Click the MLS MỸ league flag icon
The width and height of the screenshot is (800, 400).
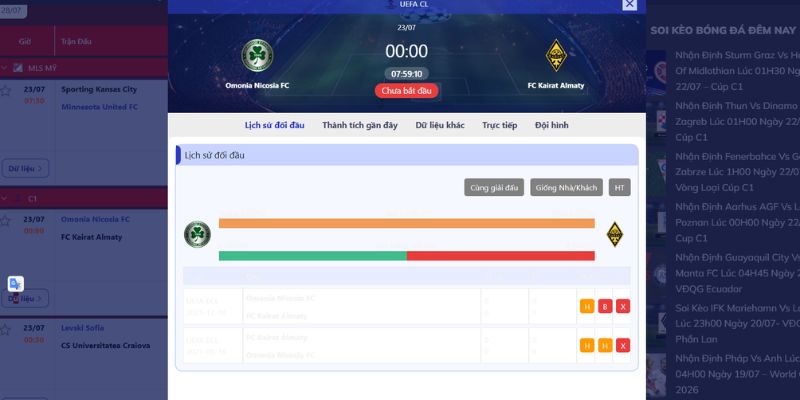click(x=18, y=68)
